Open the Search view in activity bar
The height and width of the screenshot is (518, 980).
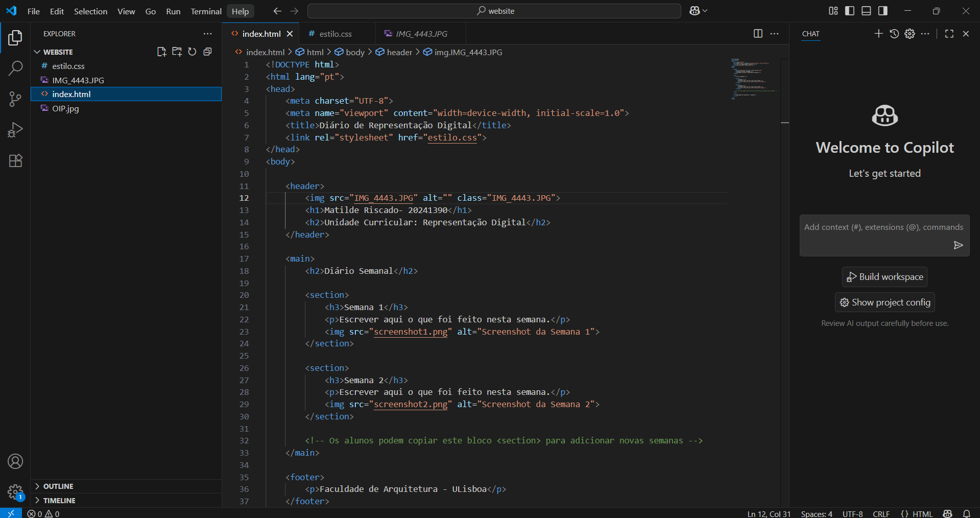pos(15,68)
